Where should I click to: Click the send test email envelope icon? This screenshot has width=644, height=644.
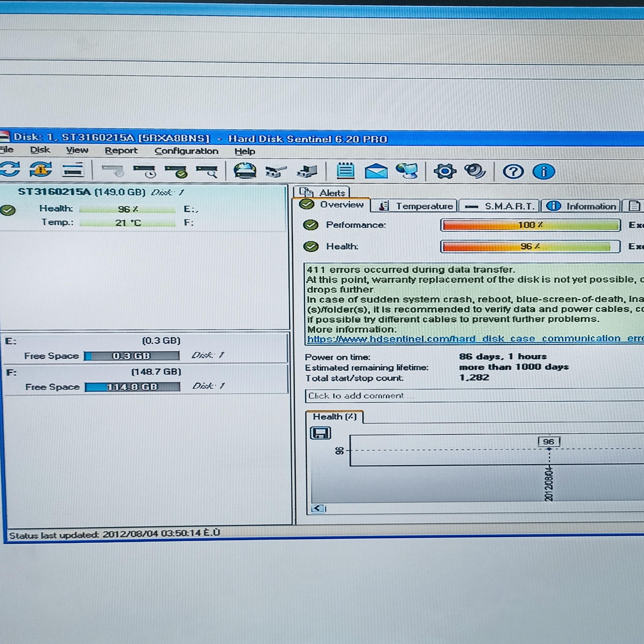tap(376, 171)
